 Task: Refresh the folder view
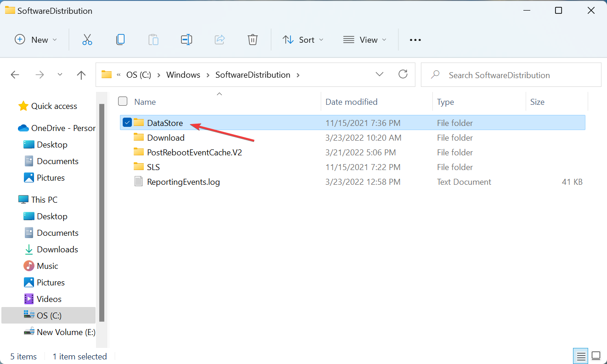pos(403,74)
